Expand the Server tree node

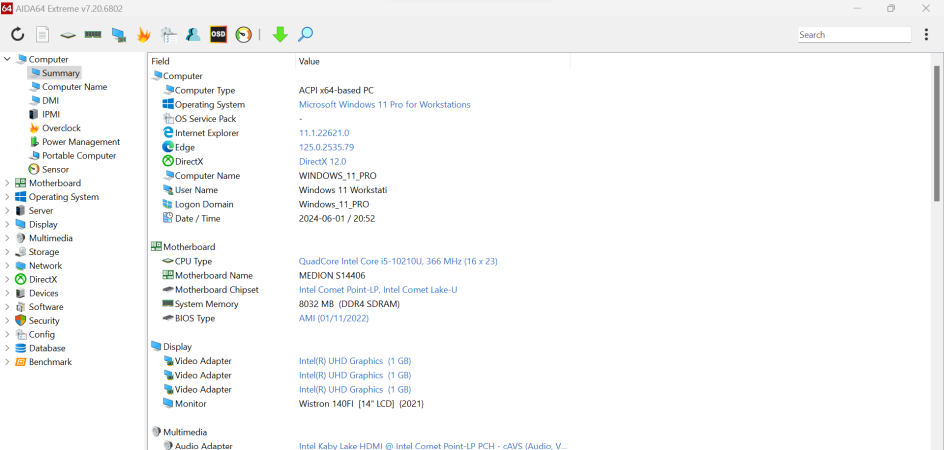[7, 211]
